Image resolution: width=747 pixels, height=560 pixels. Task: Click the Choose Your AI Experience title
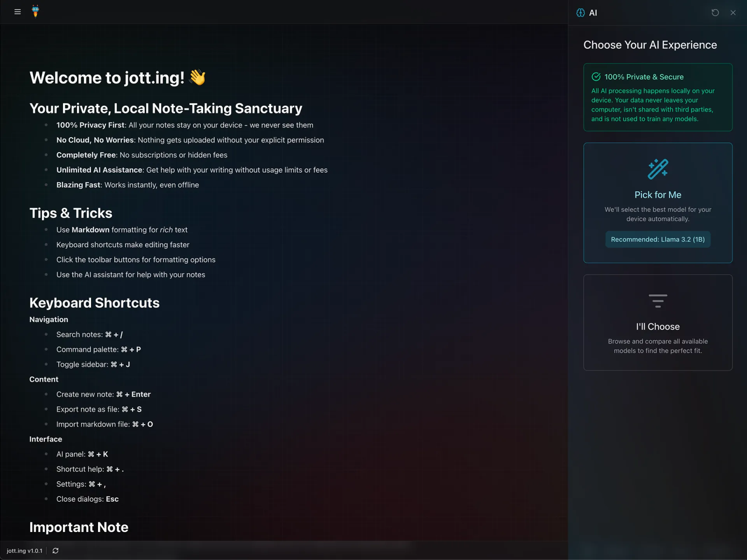pyautogui.click(x=650, y=45)
